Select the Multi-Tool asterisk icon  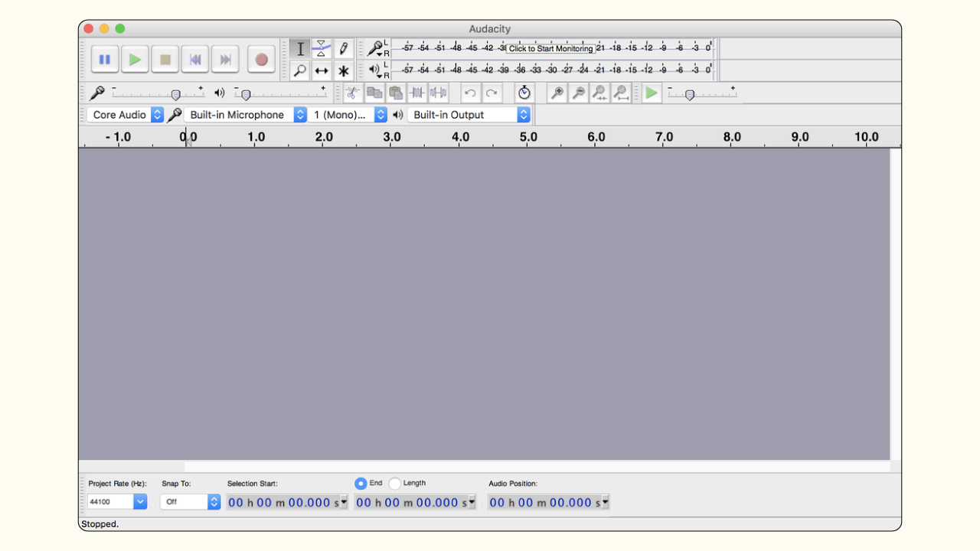pyautogui.click(x=344, y=71)
